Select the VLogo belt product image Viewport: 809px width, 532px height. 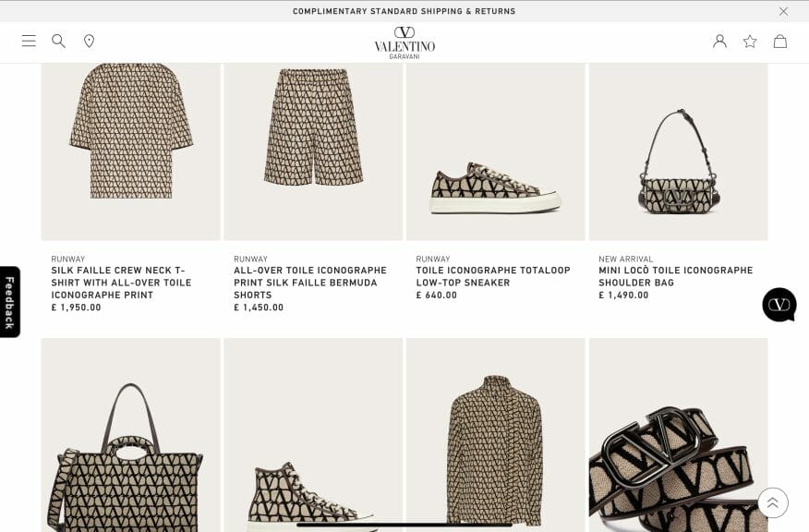[679, 435]
